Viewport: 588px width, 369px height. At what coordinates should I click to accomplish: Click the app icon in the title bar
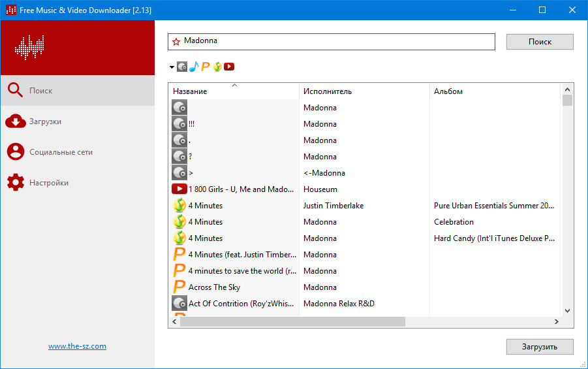point(11,10)
